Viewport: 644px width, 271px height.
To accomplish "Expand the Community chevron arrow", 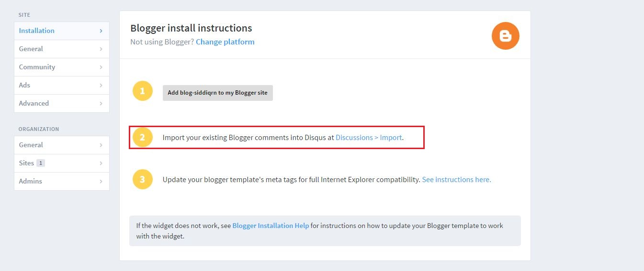I will 101,67.
